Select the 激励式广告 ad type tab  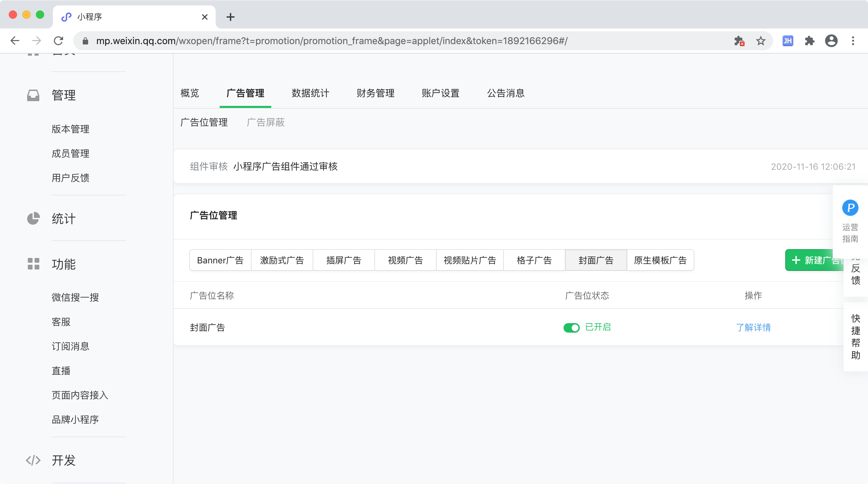click(x=282, y=260)
